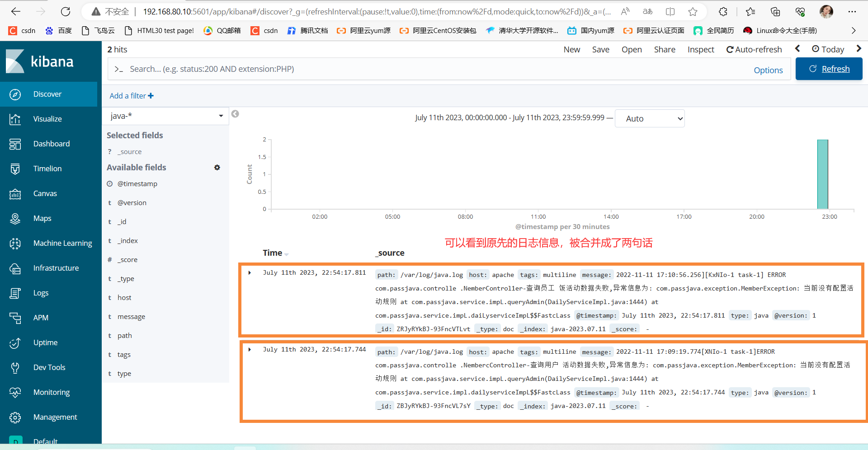Open the java-* index pattern dropdown
This screenshot has width=868, height=450.
166,116
